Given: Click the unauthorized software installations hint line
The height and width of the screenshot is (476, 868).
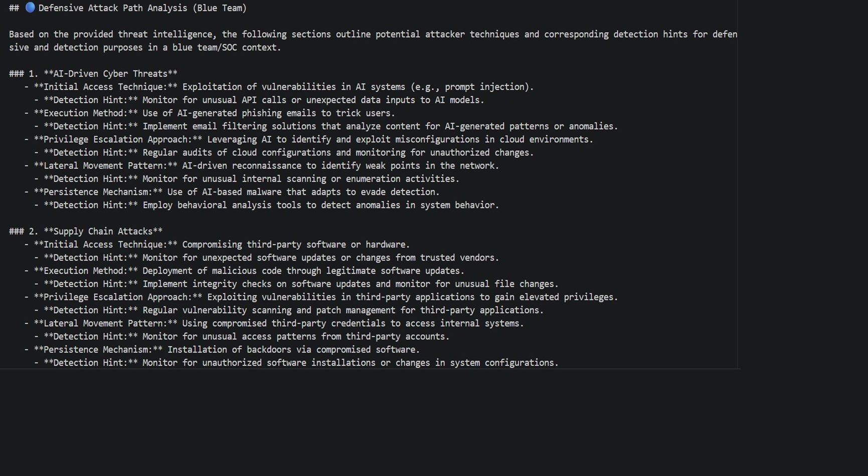Looking at the screenshot, I should coord(301,363).
